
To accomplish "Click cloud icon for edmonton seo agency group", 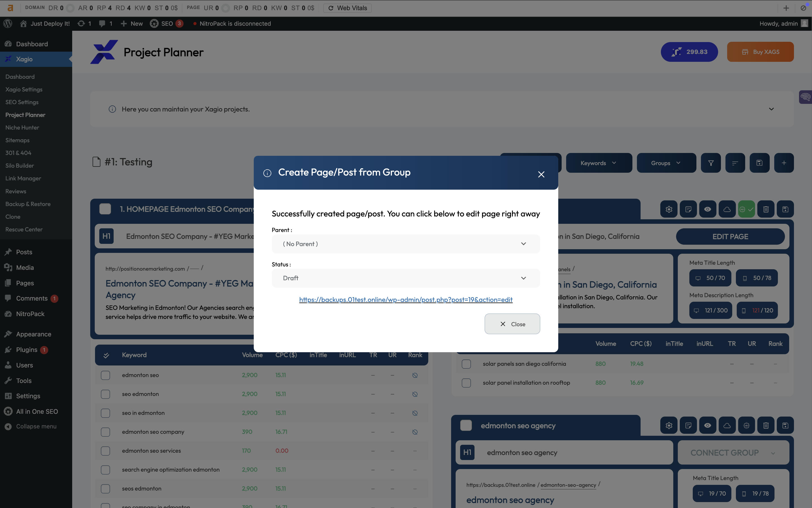I will pos(727,425).
